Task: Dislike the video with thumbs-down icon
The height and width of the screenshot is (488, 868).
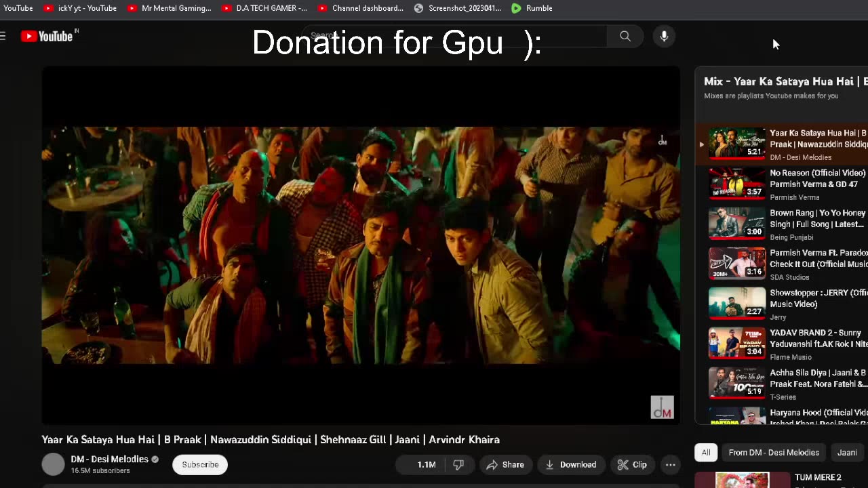Action: pyautogui.click(x=458, y=464)
